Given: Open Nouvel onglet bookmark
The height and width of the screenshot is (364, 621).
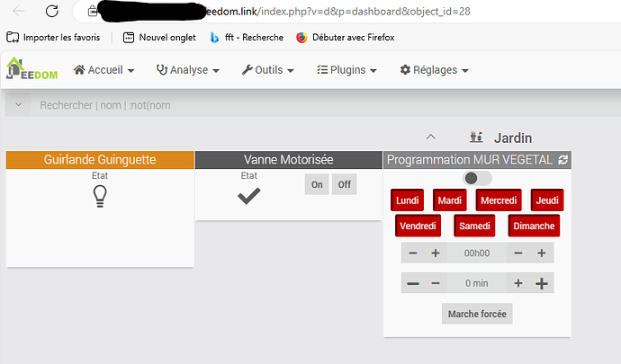Looking at the screenshot, I should [x=159, y=37].
